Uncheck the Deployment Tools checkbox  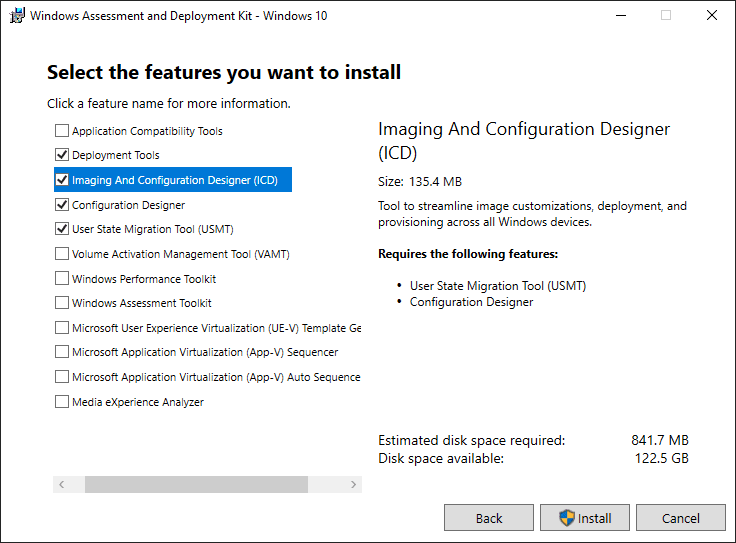[x=62, y=155]
